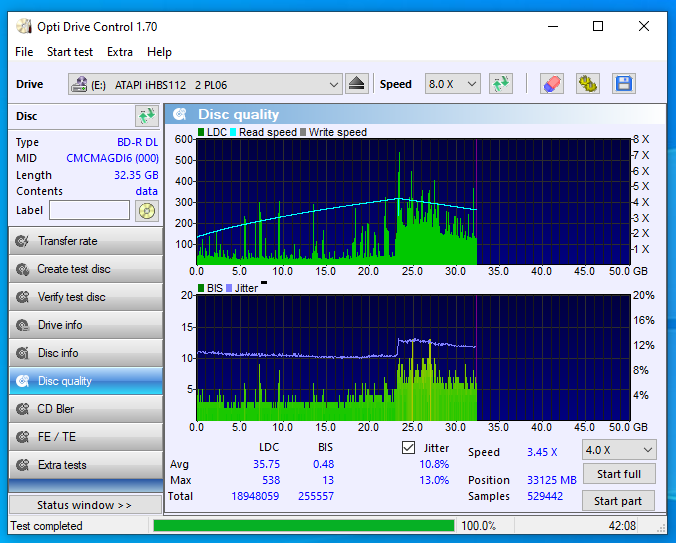Click the FE / TE sidebar icon
This screenshot has width=676, height=543.
[x=22, y=437]
